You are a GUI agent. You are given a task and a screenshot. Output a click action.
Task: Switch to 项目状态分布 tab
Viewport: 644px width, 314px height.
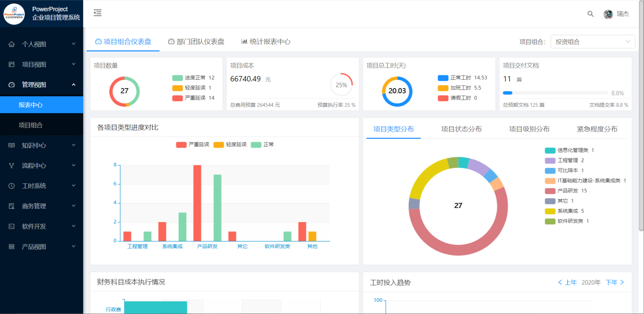tap(461, 129)
